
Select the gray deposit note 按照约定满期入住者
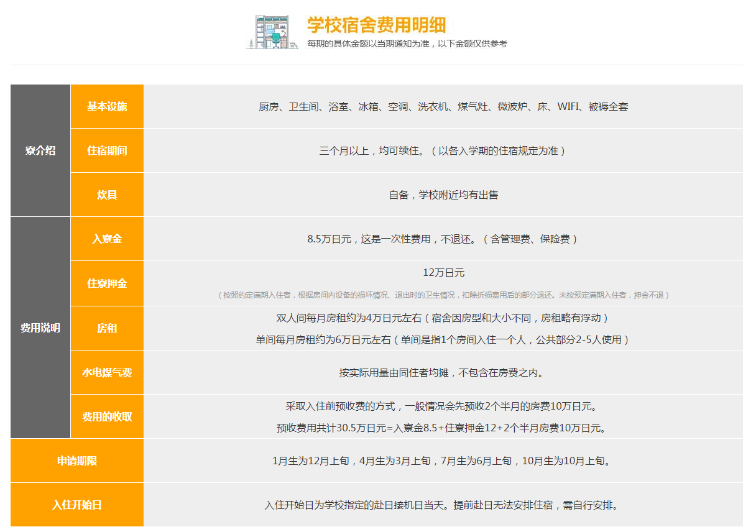(x=443, y=295)
